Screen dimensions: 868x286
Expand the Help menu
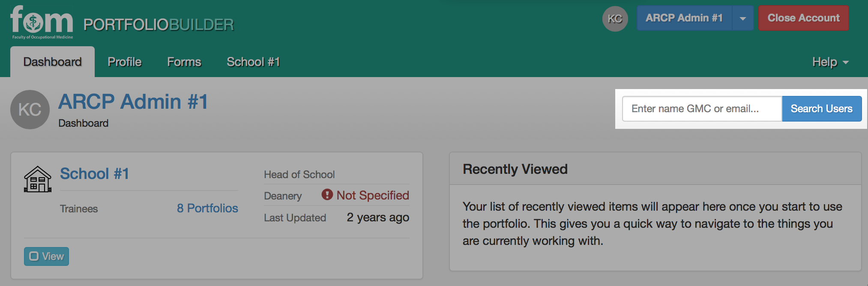(830, 62)
